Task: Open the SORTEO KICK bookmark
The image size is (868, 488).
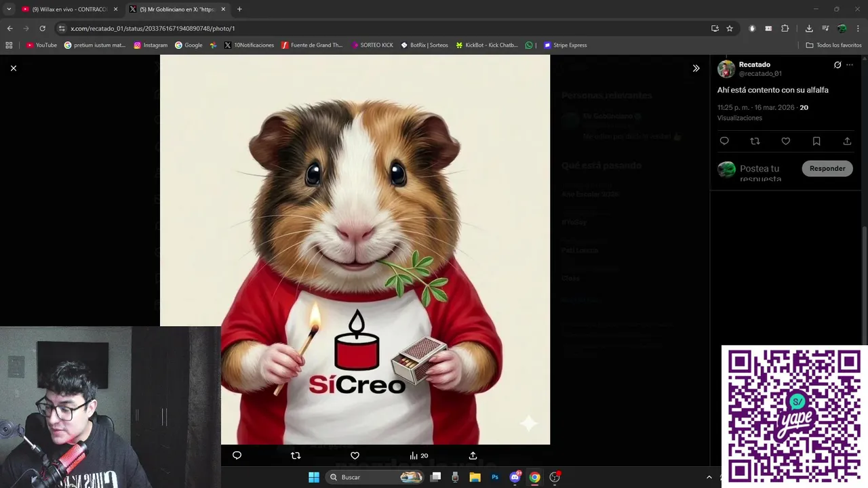Action: 372,45
